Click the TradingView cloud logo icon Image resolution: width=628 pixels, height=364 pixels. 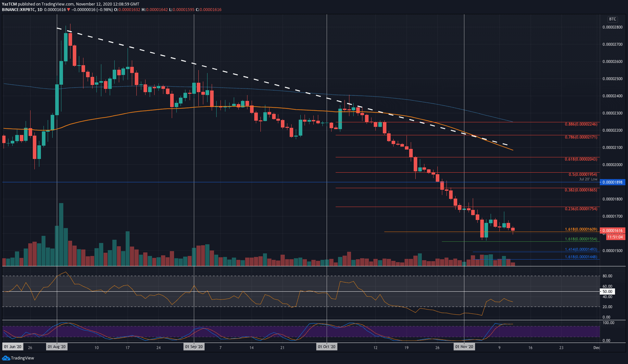(6, 358)
